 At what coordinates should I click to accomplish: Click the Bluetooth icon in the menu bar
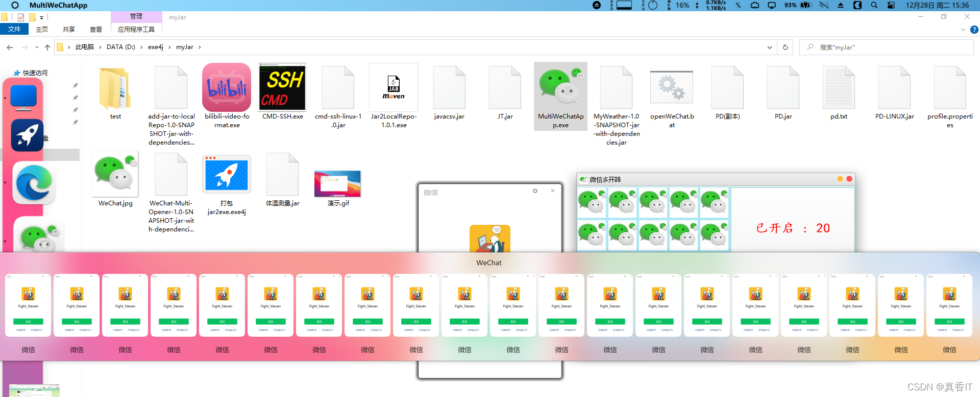tap(738, 5)
